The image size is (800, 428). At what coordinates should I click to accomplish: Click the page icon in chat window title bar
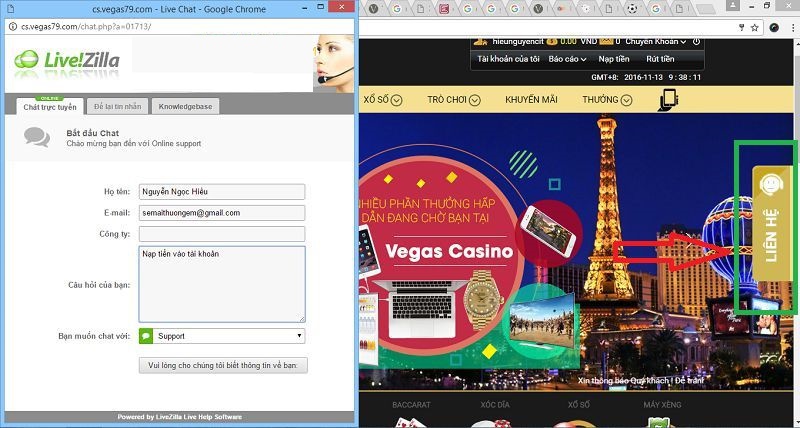(11, 9)
